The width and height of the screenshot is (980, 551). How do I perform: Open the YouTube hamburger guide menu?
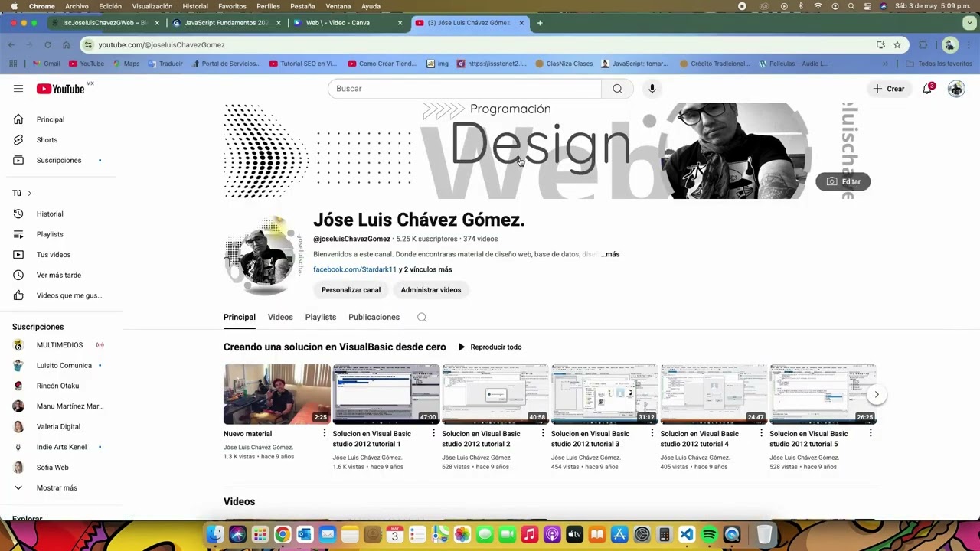pyautogui.click(x=18, y=89)
